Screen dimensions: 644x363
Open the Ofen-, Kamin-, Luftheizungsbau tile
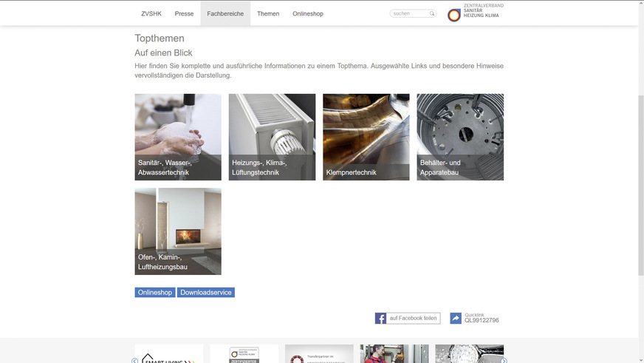tap(178, 231)
